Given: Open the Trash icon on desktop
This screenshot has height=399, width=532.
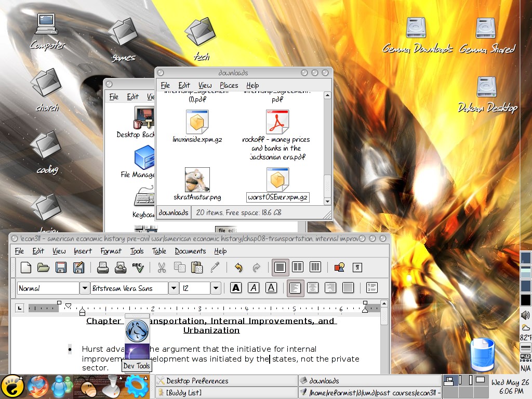Looking at the screenshot, I should pos(483,354).
